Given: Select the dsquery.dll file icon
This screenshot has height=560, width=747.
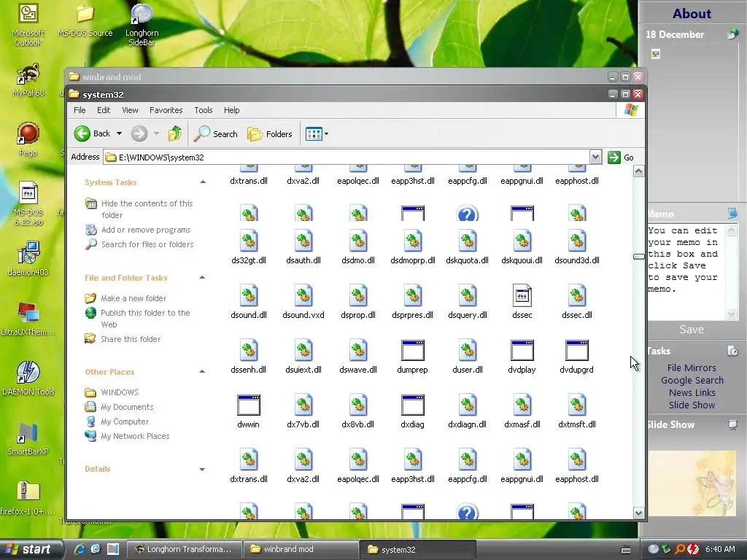Looking at the screenshot, I should pyautogui.click(x=468, y=296).
